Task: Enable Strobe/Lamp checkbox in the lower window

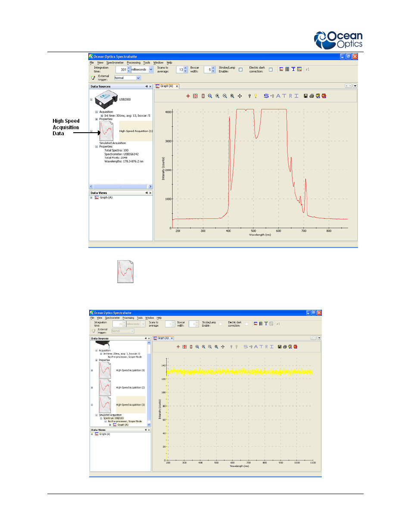Action: (x=221, y=324)
